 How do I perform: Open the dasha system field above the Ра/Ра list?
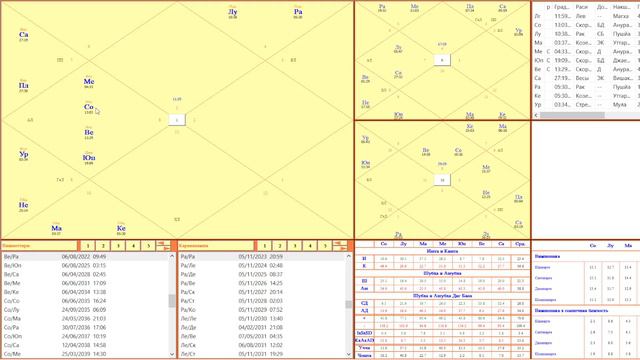point(216,246)
